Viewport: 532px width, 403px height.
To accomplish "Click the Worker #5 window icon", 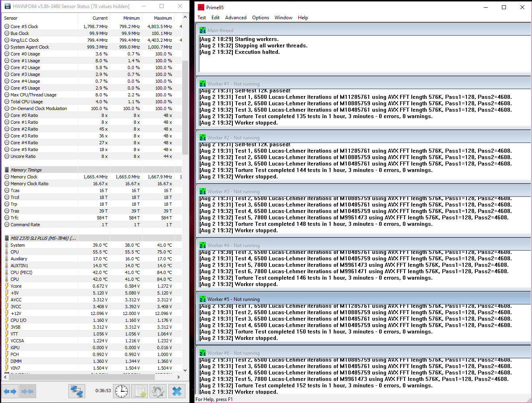I will point(203,299).
